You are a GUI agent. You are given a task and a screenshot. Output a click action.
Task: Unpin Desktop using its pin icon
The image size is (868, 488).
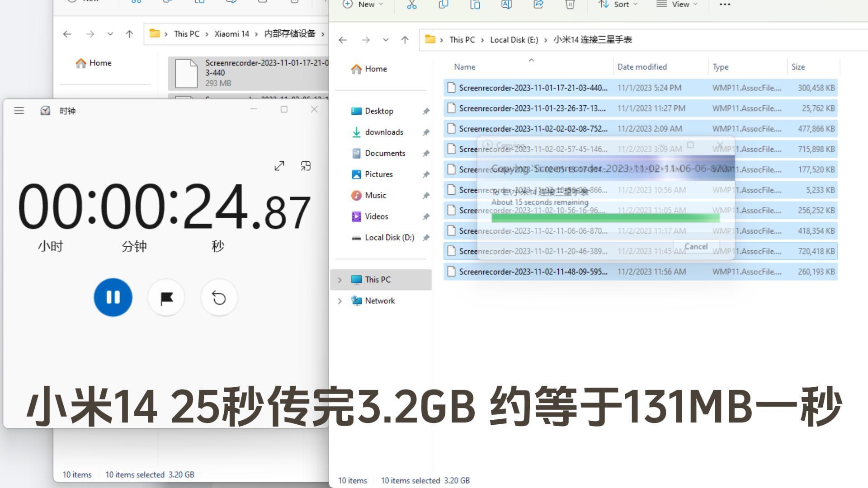click(x=425, y=111)
